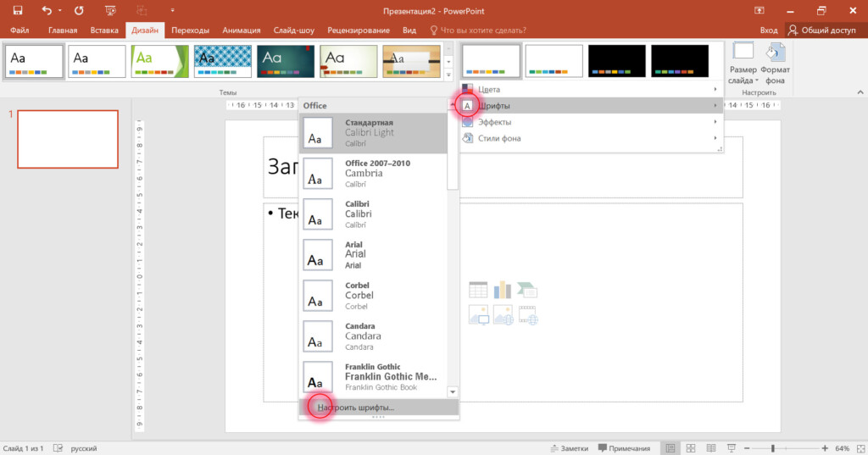The image size is (868, 455).
Task: Click the Notes (Заметки) status bar icon
Action: [569, 447]
